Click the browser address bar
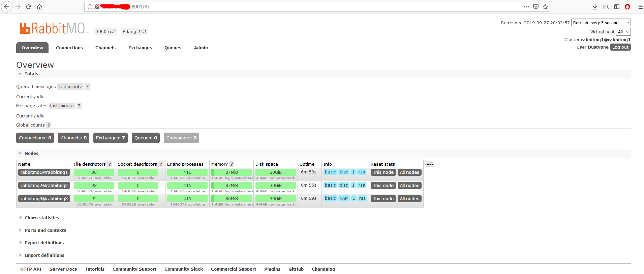Image resolution: width=644 pixels, height=274 pixels. [x=303, y=7]
